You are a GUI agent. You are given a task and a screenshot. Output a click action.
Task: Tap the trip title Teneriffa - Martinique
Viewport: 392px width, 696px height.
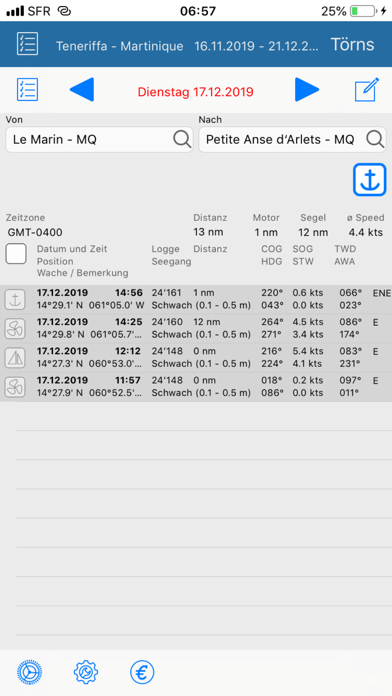119,46
